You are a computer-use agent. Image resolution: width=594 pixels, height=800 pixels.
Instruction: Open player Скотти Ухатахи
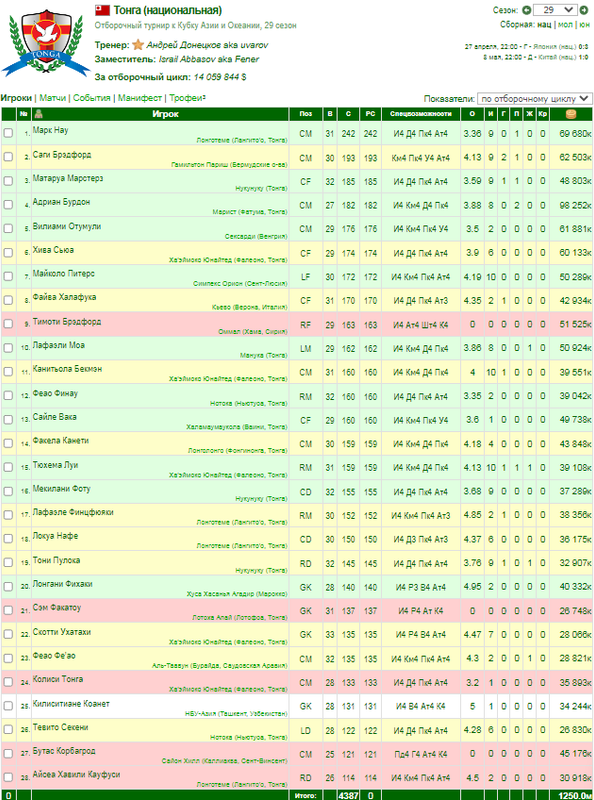62,632
